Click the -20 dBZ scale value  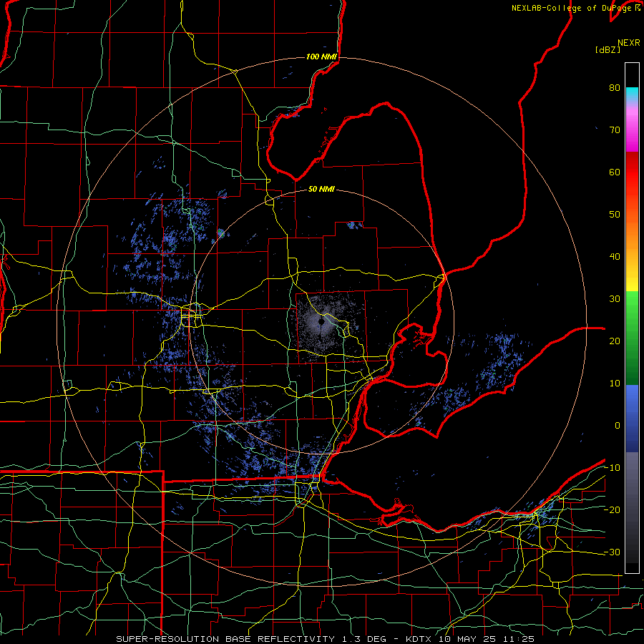(x=612, y=510)
